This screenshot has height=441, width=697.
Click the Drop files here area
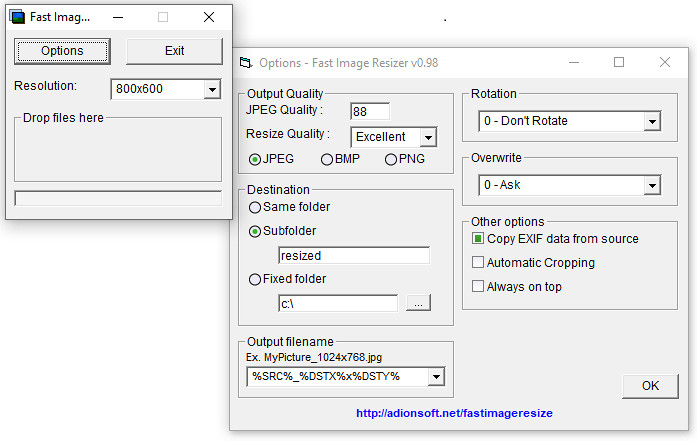[x=118, y=149]
